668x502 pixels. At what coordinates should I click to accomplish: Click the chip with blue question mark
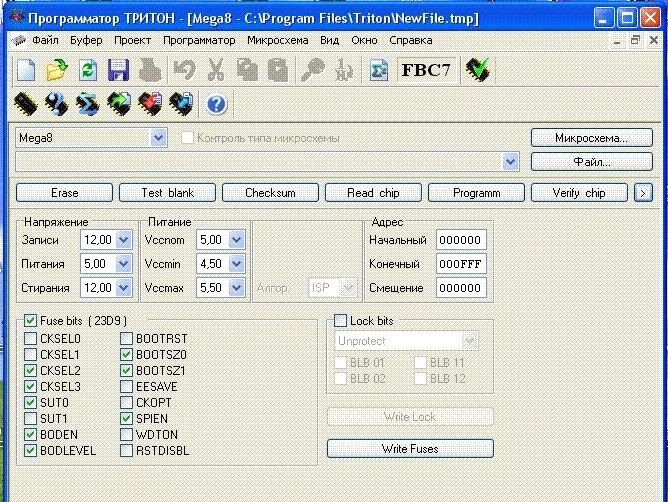point(57,104)
